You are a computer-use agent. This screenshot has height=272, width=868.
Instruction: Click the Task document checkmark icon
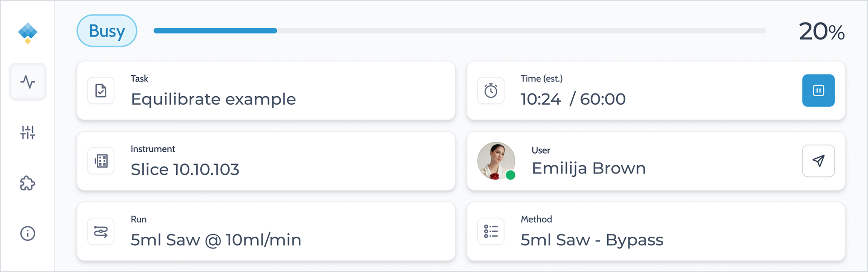[101, 91]
